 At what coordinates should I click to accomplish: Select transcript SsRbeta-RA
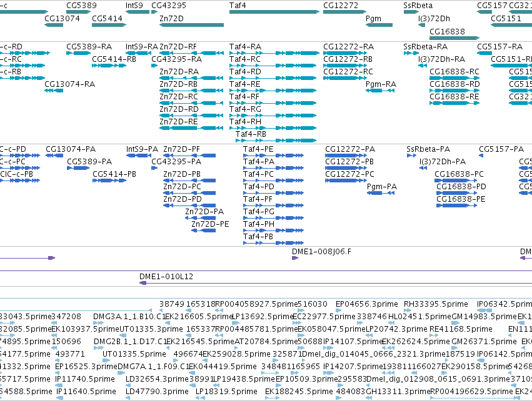pos(426,46)
